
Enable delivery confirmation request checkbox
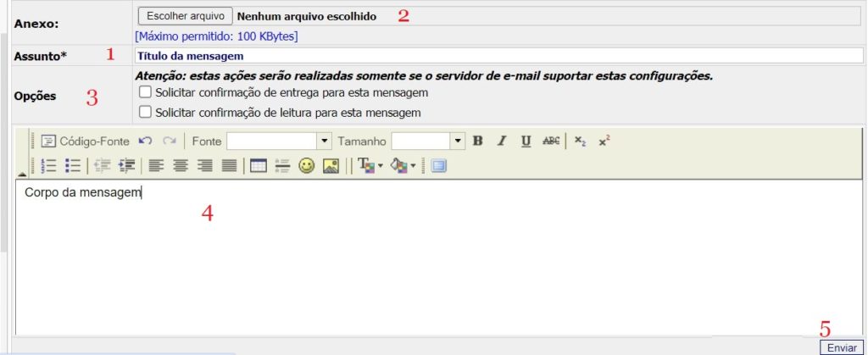click(x=146, y=92)
